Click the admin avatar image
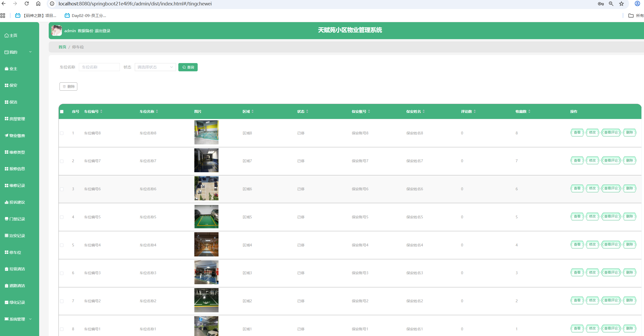 tap(56, 31)
